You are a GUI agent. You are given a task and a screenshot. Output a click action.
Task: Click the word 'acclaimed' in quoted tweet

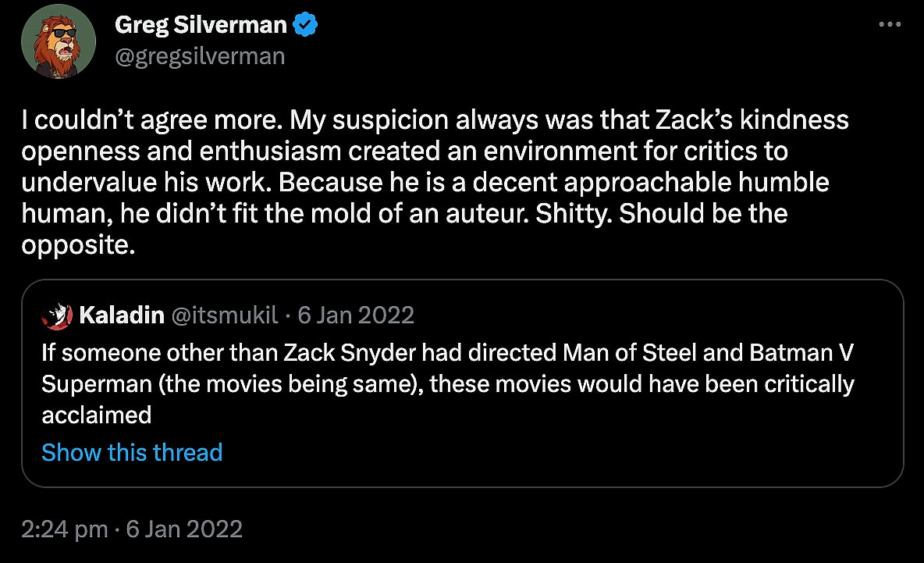[96, 415]
